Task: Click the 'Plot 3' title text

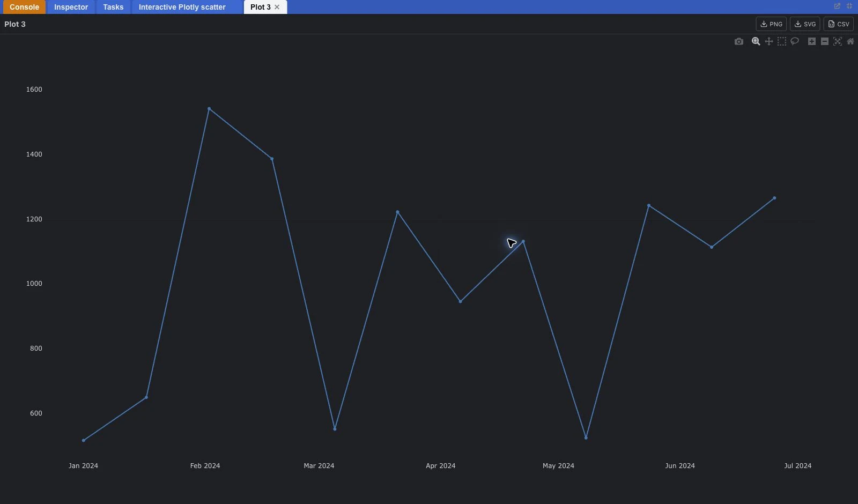Action: click(15, 24)
